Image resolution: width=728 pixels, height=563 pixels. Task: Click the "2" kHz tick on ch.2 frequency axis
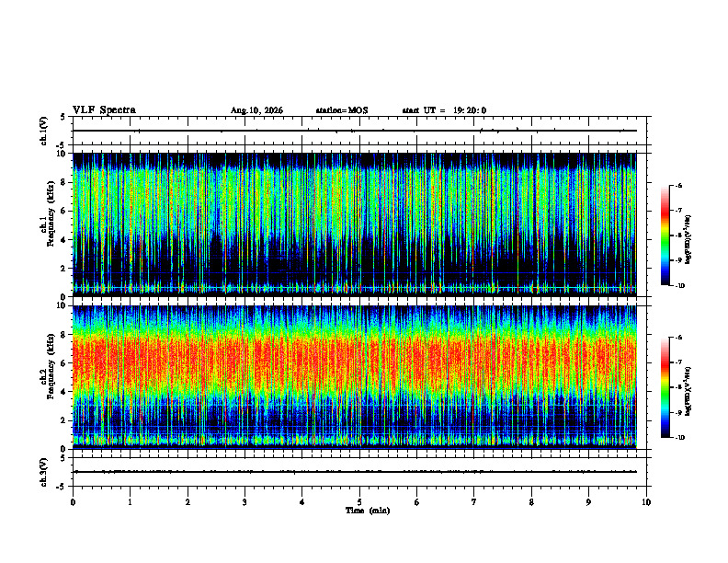pos(64,420)
